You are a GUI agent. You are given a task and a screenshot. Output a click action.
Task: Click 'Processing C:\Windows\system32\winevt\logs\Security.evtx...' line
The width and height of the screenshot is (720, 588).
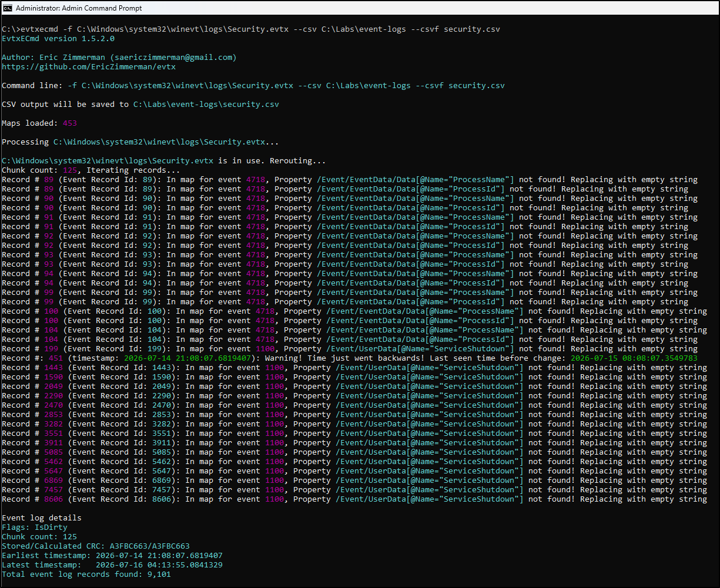[140, 142]
